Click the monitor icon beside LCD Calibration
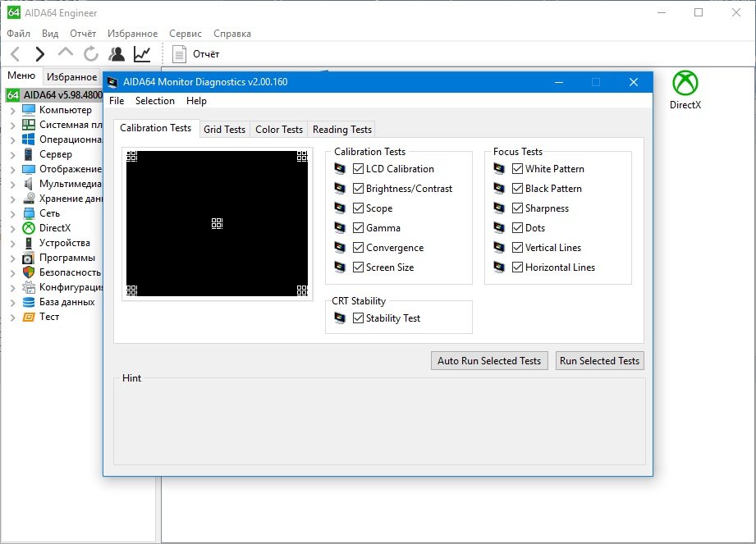Image resolution: width=756 pixels, height=544 pixels. 340,169
